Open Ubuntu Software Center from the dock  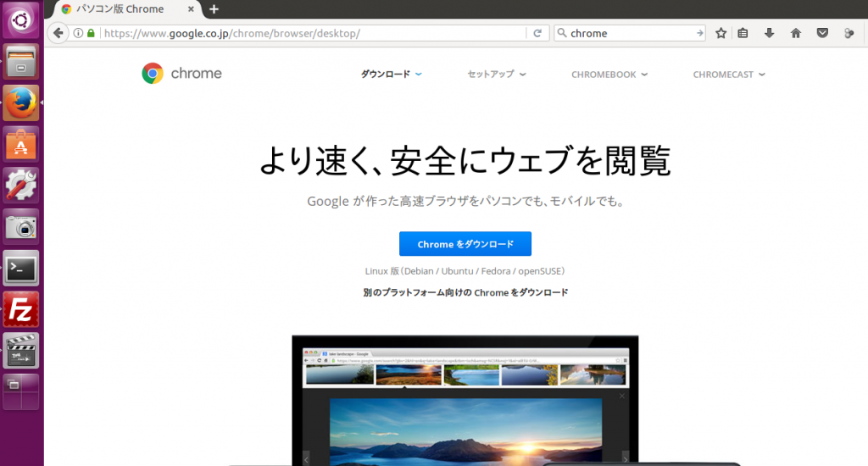20,144
